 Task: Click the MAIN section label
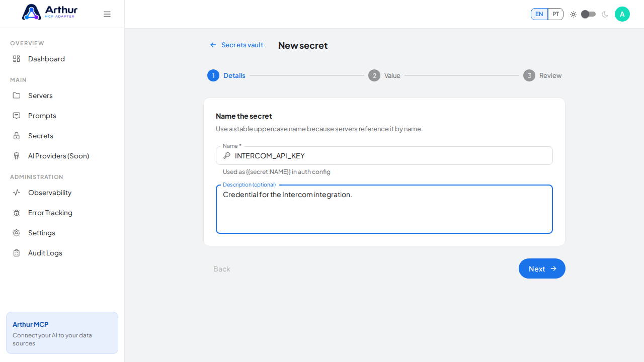coord(18,80)
